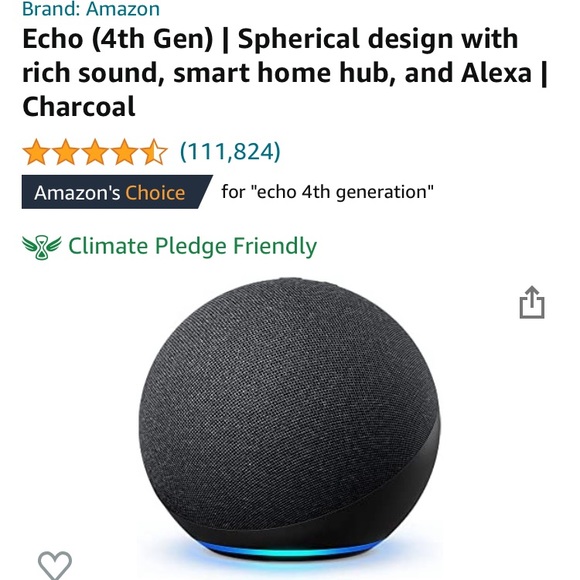Open the Climate Pledge Friendly text link
Viewport: 580px width, 580px height.
[x=192, y=247]
